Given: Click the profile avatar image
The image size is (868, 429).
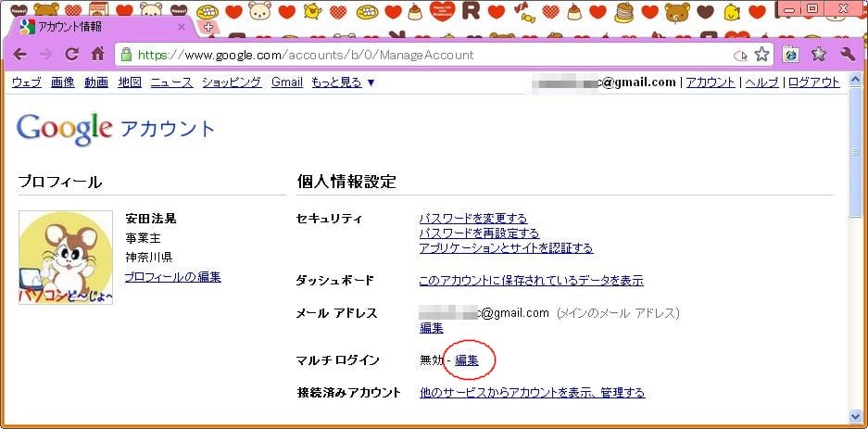Looking at the screenshot, I should pos(66,258).
